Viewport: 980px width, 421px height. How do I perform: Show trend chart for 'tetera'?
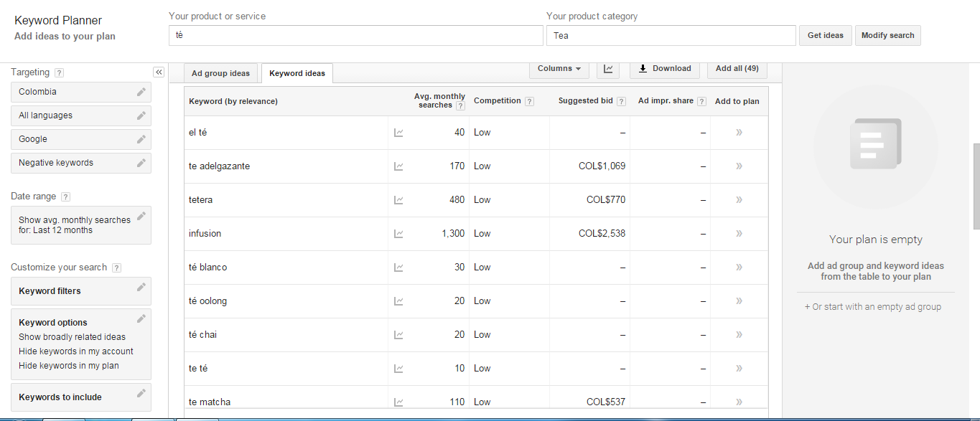click(398, 200)
